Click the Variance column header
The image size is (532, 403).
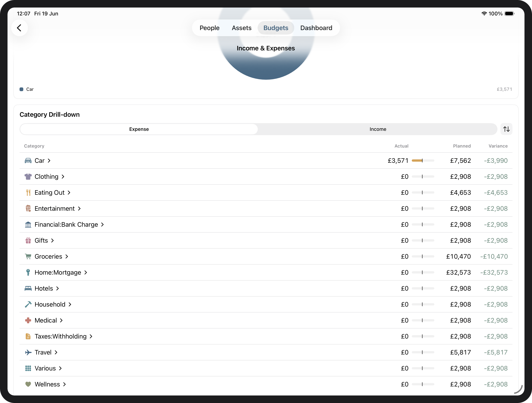(498, 146)
